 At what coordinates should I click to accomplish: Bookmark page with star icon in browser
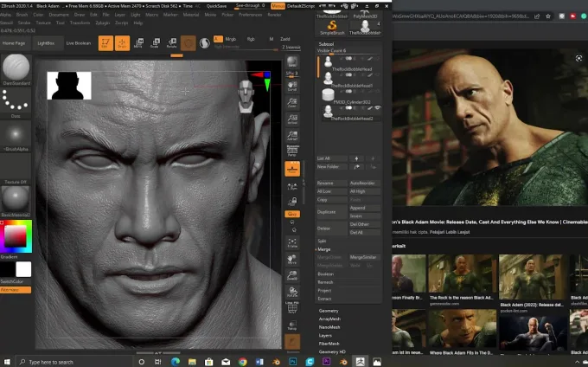click(548, 16)
